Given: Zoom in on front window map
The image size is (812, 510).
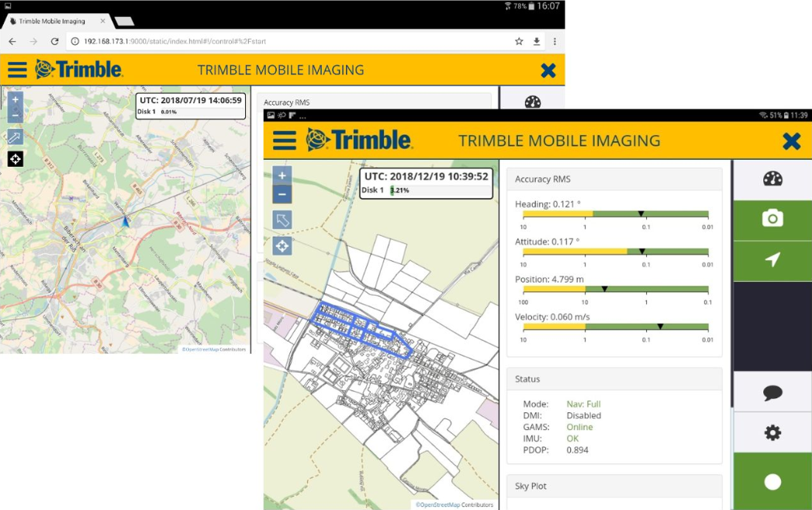Looking at the screenshot, I should (x=282, y=175).
